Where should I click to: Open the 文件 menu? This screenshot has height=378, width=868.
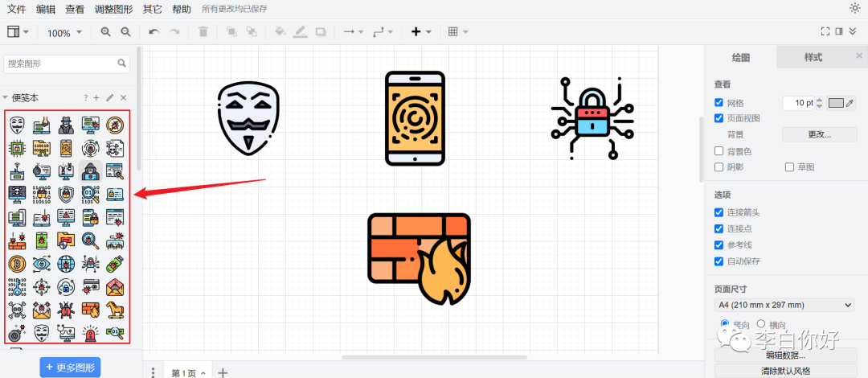click(x=16, y=9)
